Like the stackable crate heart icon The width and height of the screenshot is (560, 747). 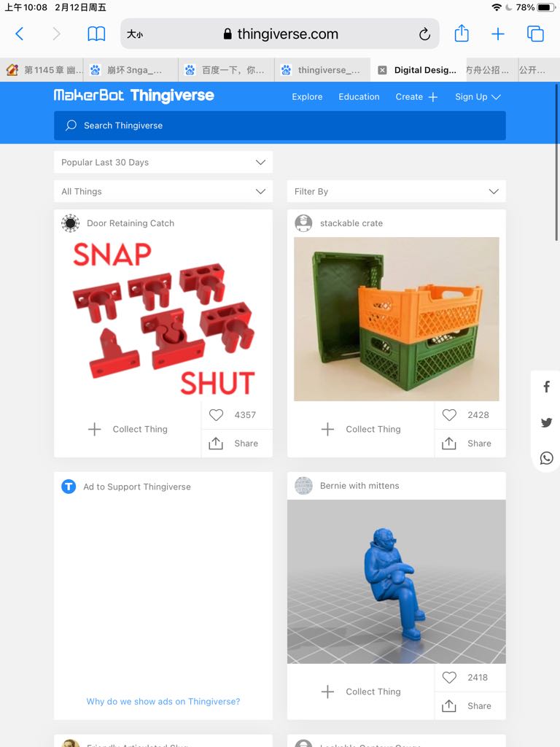tap(449, 415)
